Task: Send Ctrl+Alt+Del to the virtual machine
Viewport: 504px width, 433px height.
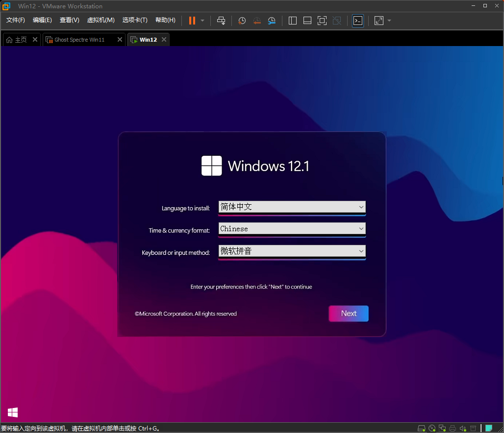Action: pos(221,21)
